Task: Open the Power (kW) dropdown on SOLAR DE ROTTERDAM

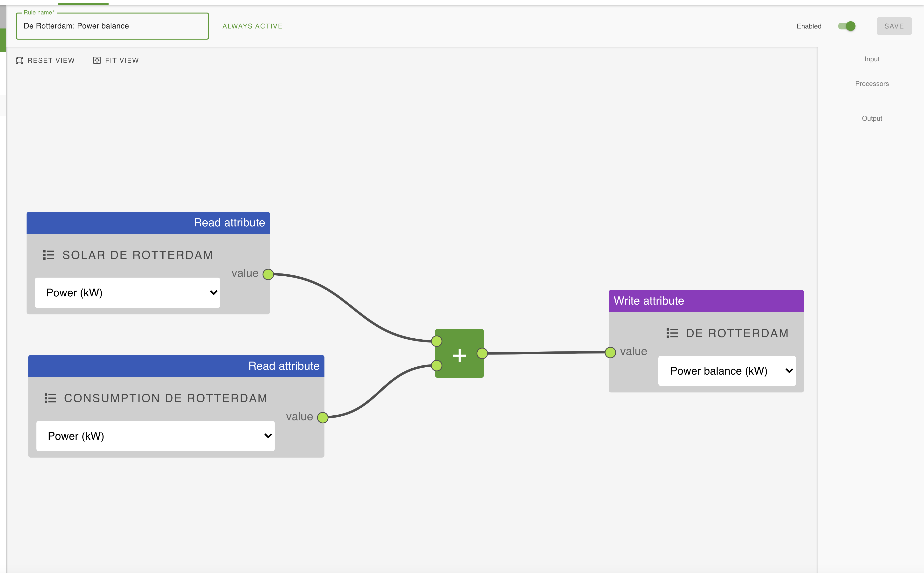Action: (x=127, y=292)
